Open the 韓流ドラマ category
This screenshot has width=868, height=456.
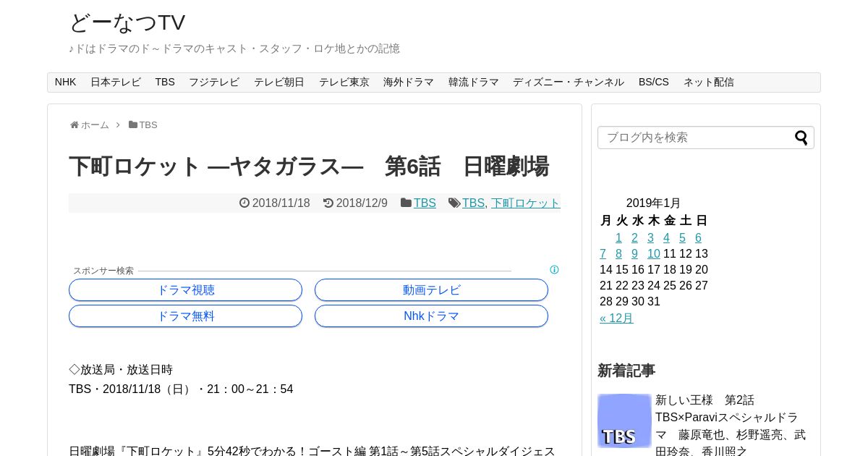pyautogui.click(x=474, y=83)
